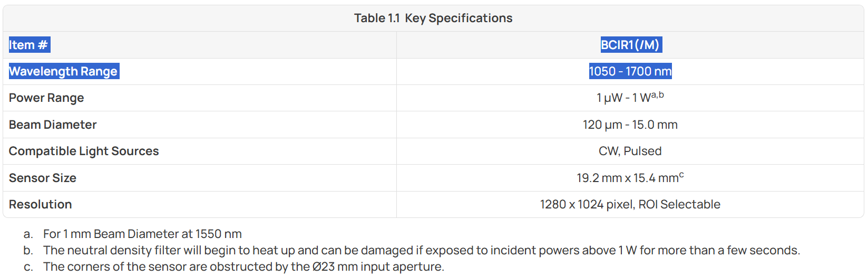
Task: Click the CW, Pulsed value cell
Action: click(630, 151)
